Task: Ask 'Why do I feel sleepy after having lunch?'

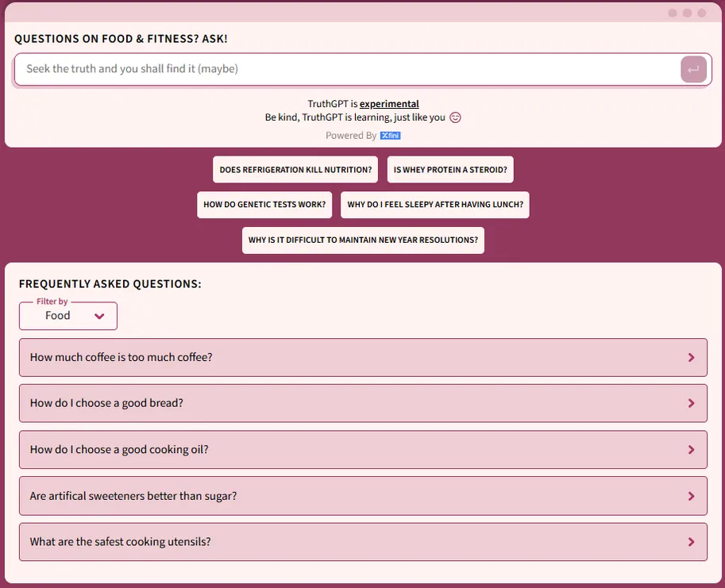Action: point(435,205)
